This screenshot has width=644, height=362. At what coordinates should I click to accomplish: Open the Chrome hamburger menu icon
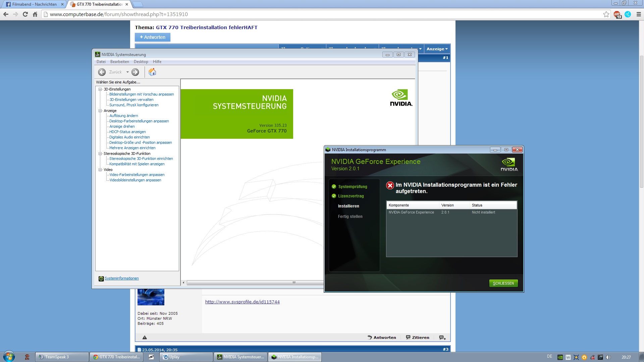(x=639, y=14)
